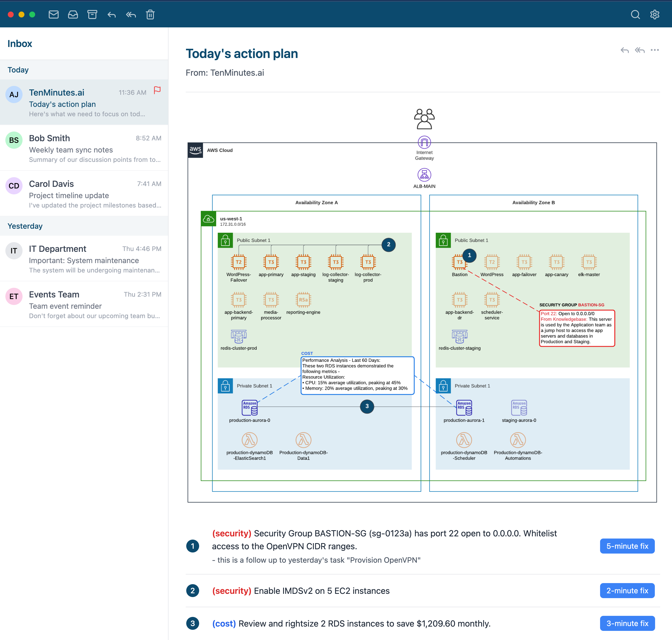The width and height of the screenshot is (672, 640).
Task: Open Bob Smith Weekly team sync notes
Action: click(x=84, y=148)
